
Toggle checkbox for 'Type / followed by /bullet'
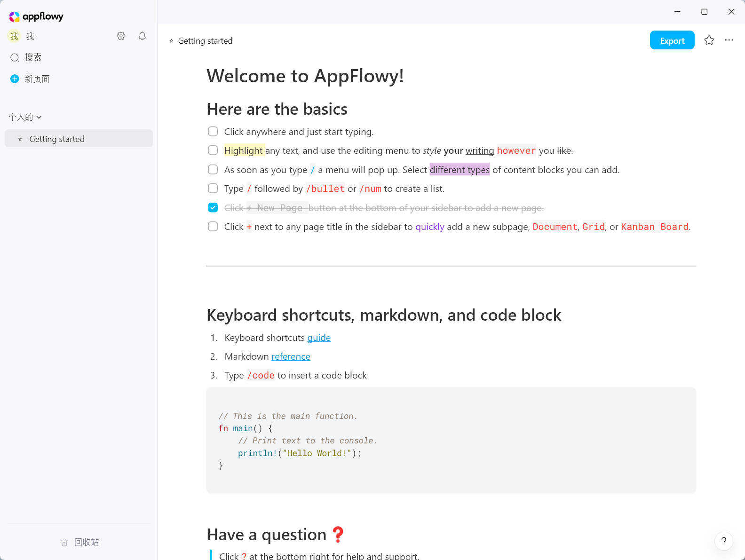pyautogui.click(x=213, y=189)
